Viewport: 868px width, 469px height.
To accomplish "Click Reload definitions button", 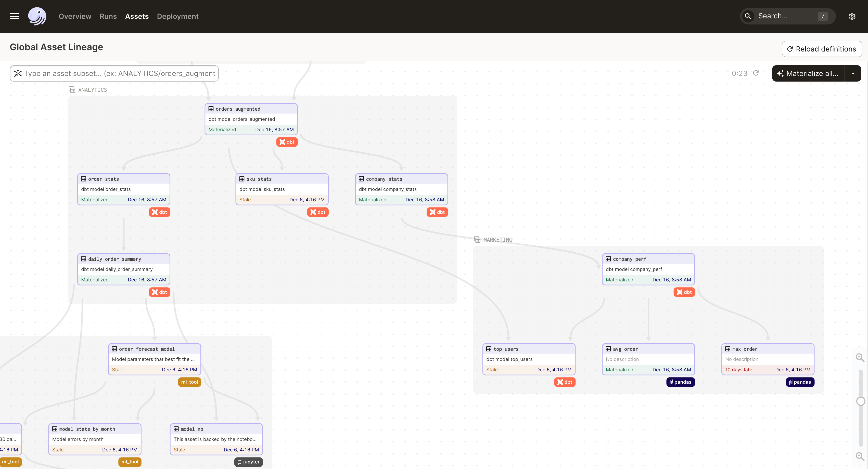I will click(822, 49).
